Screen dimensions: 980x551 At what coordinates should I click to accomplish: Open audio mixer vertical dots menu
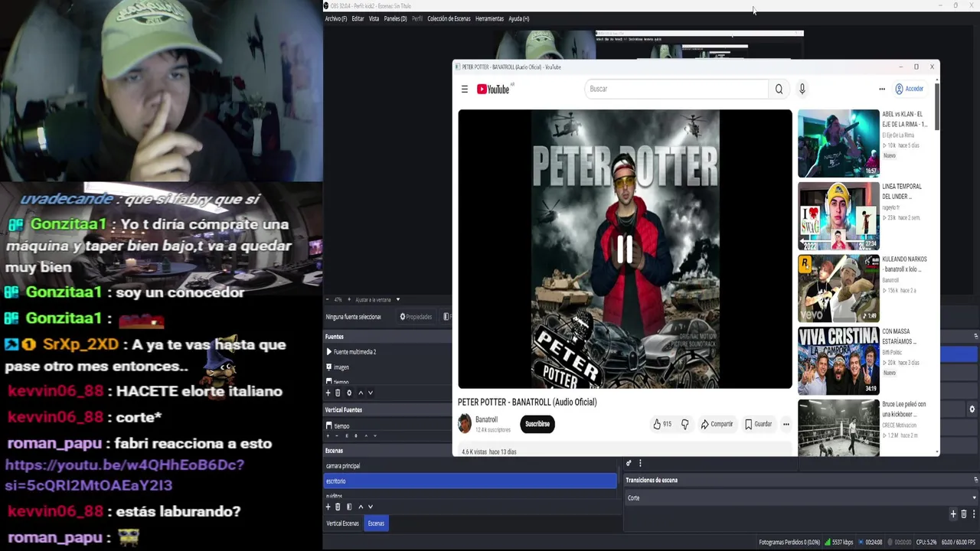tap(640, 463)
